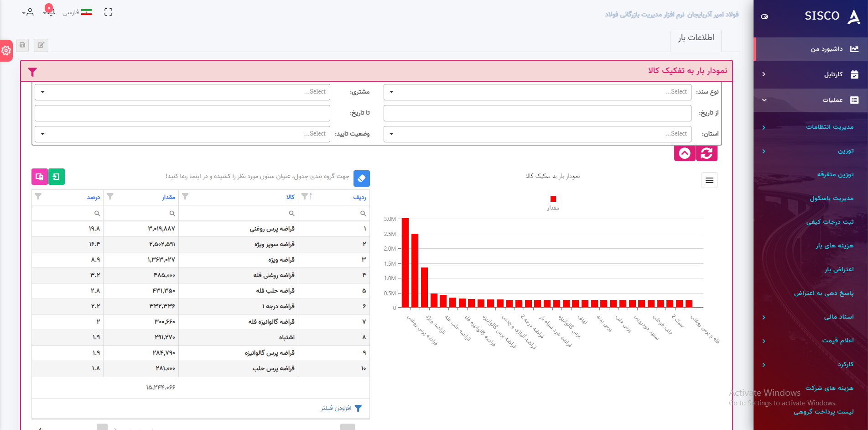Sort by the مقدار column header
Image resolution: width=868 pixels, height=430 pixels.
pyautogui.click(x=168, y=197)
